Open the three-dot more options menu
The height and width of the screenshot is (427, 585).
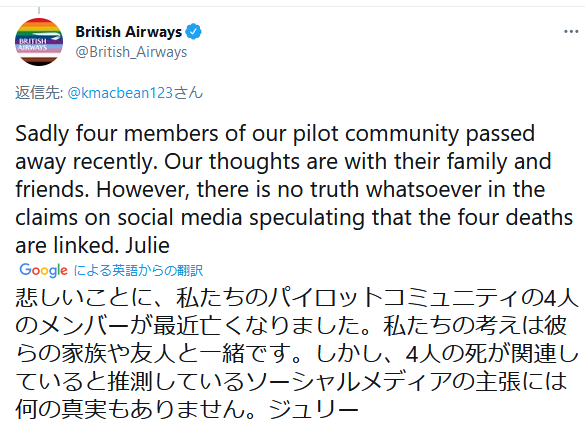pyautogui.click(x=571, y=32)
